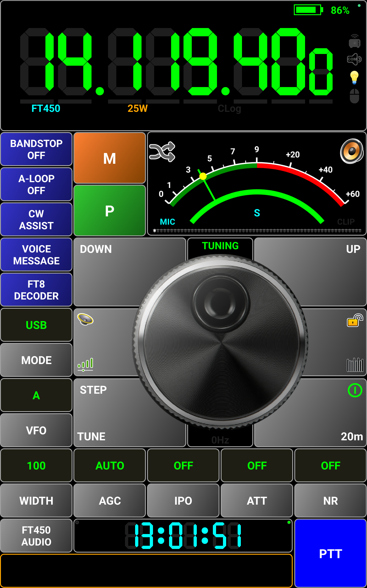This screenshot has width=367, height=588.
Task: Click the mouse icon at right
Action: (x=354, y=96)
